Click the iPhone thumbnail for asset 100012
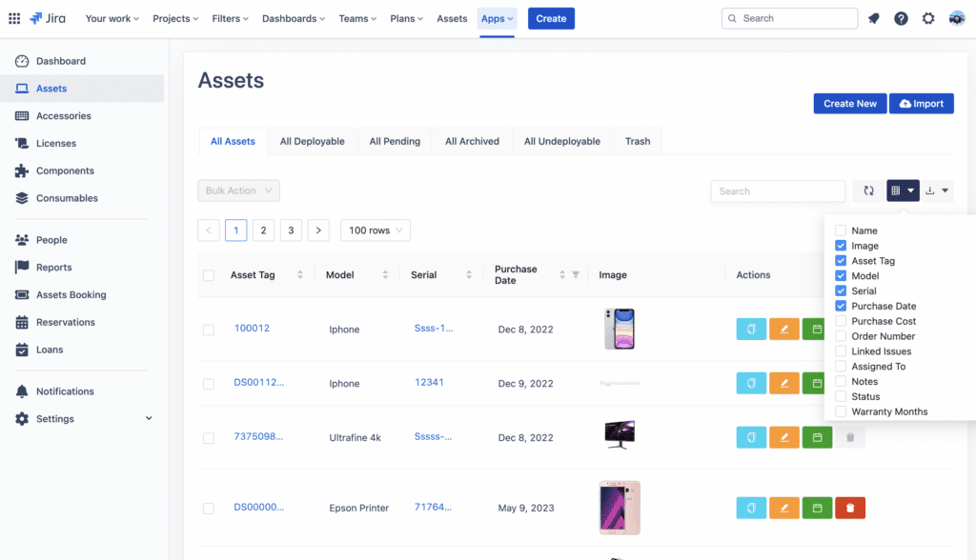The height and width of the screenshot is (560, 976). [x=620, y=328]
